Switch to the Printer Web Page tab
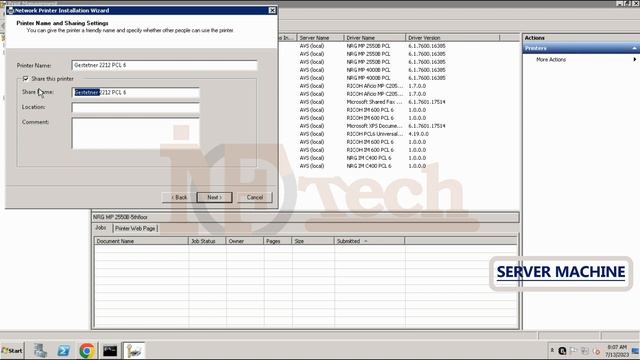The image size is (640, 360). (135, 229)
